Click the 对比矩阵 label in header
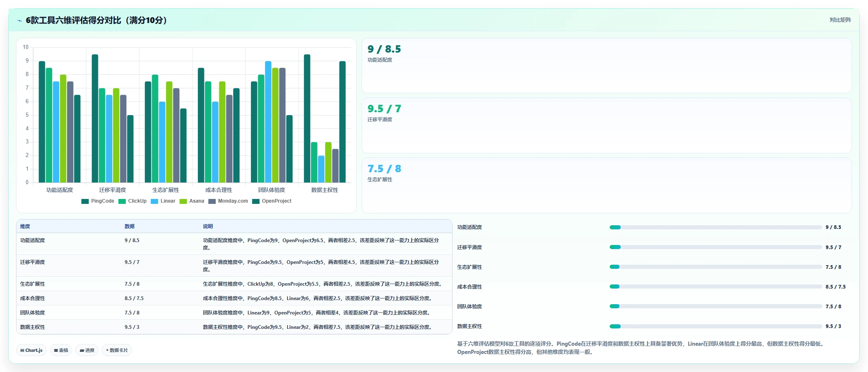 pyautogui.click(x=840, y=20)
